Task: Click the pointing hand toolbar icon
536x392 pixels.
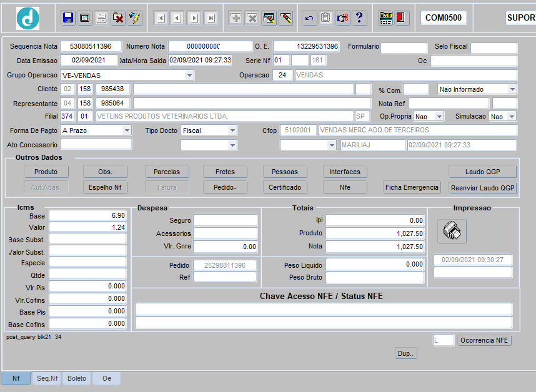Action: coord(342,17)
